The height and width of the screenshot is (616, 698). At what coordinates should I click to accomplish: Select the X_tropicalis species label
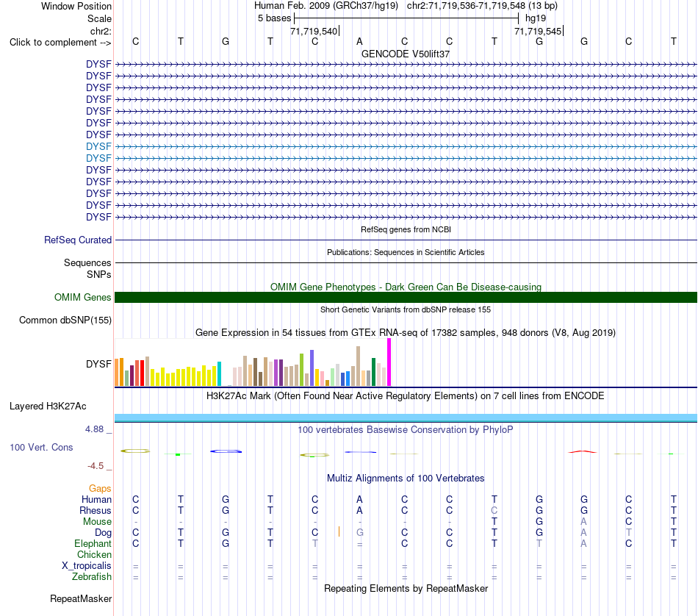tap(87, 566)
